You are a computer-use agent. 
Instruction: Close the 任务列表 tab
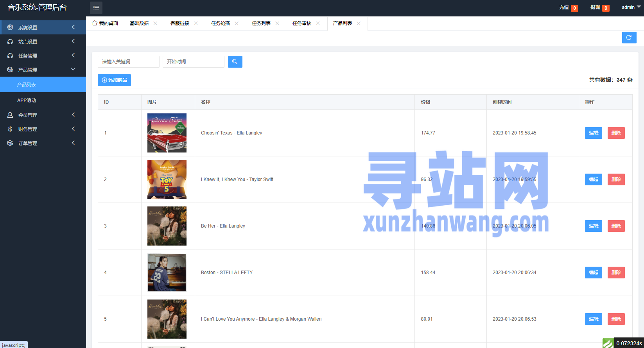tap(277, 23)
